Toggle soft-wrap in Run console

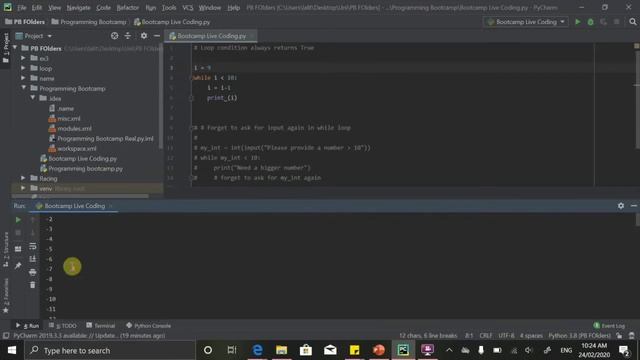coord(33,247)
